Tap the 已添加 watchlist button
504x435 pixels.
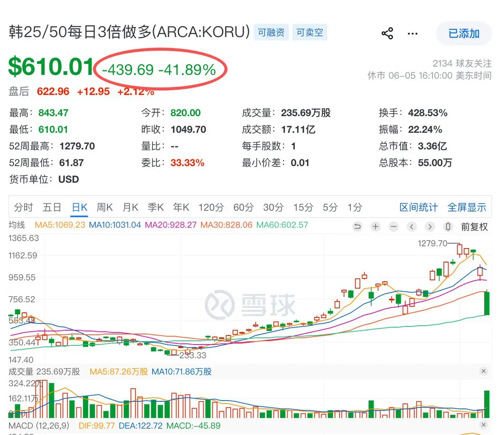point(464,34)
